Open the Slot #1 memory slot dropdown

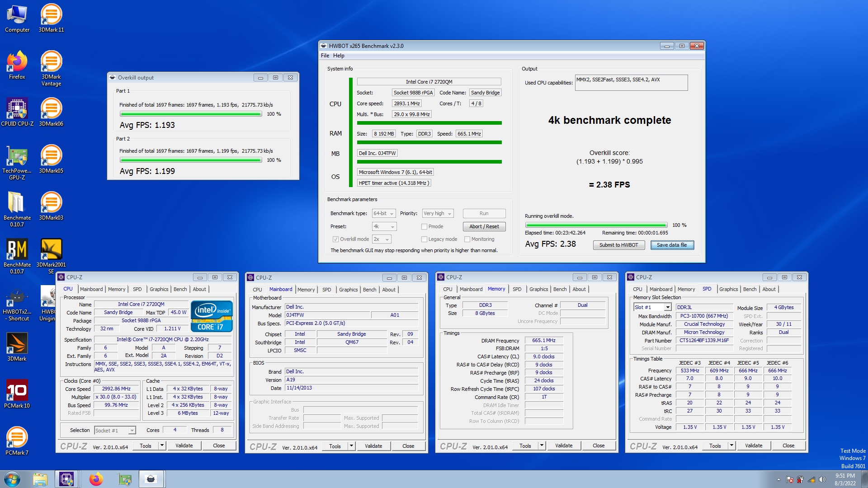tap(652, 307)
